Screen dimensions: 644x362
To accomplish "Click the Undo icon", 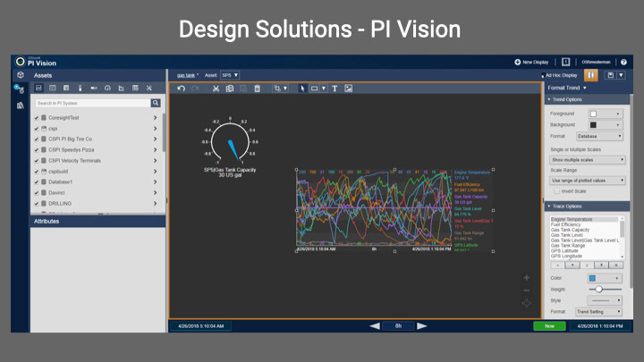I will 181,88.
